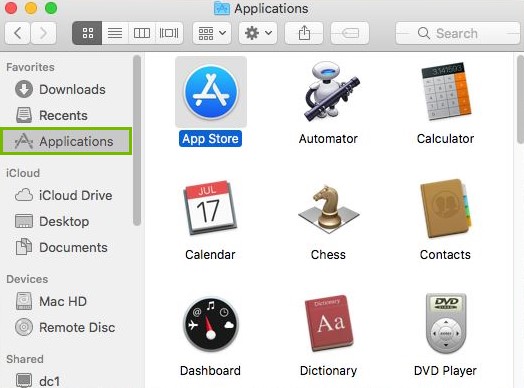Open the Dictionary book icon
Screen dimensions: 524x388
(329, 323)
